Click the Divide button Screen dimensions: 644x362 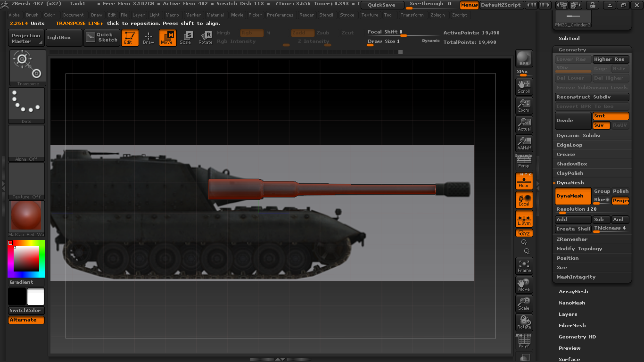(573, 121)
